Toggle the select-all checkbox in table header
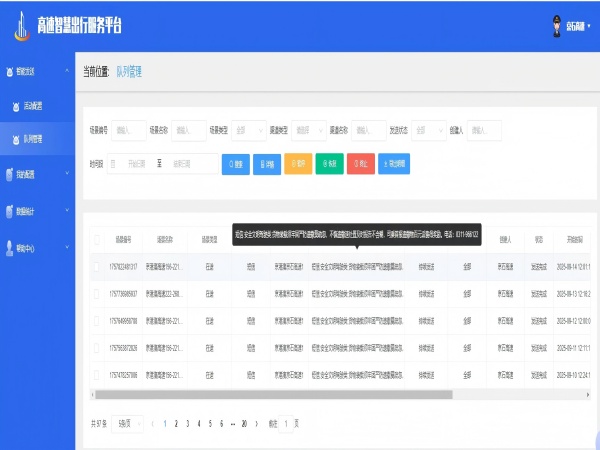The width and height of the screenshot is (600, 450). [97, 240]
